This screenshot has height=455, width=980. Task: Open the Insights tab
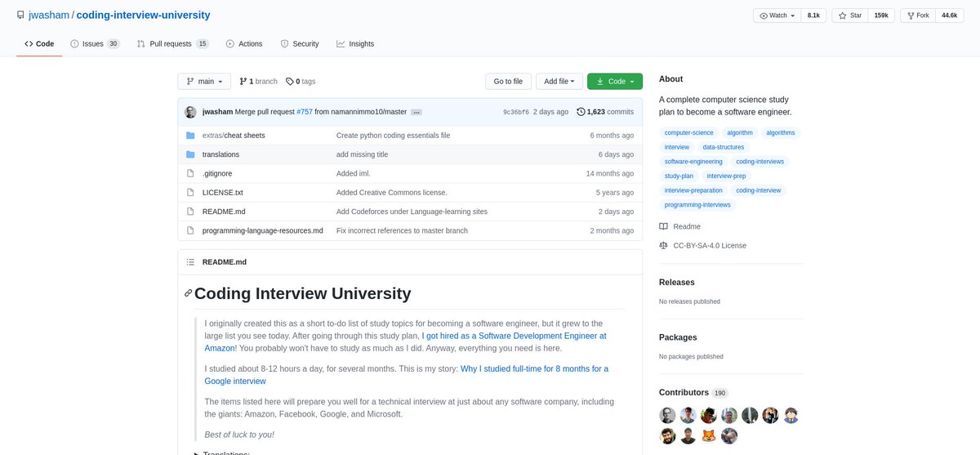[x=355, y=43]
